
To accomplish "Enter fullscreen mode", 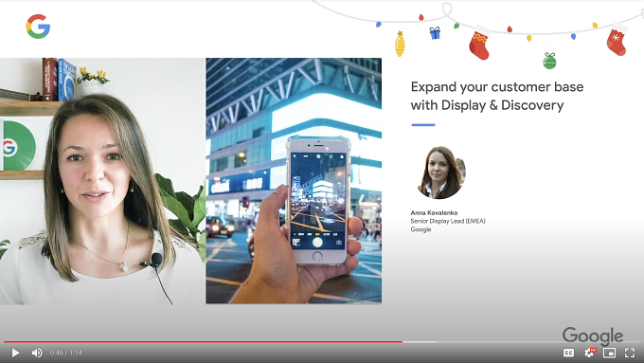I will pyautogui.click(x=630, y=353).
